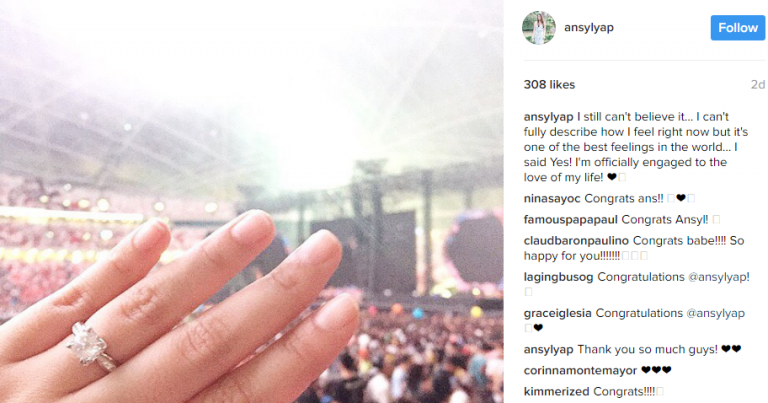
Task: Open the engagement ring photo
Action: point(252,202)
